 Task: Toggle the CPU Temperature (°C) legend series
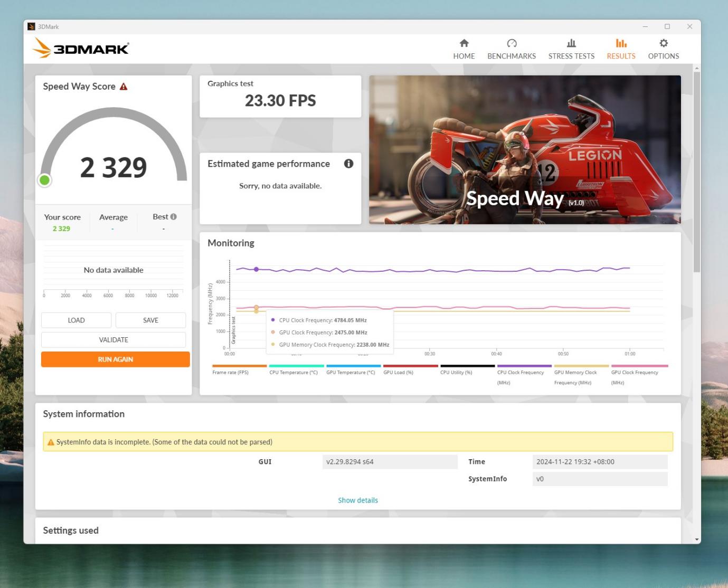tap(296, 369)
